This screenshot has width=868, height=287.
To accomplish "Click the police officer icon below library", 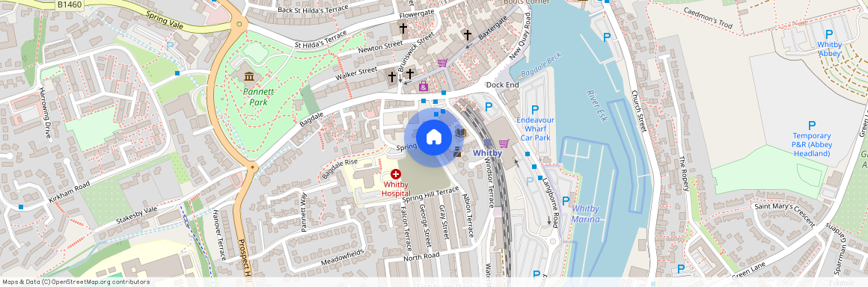I will tap(457, 152).
